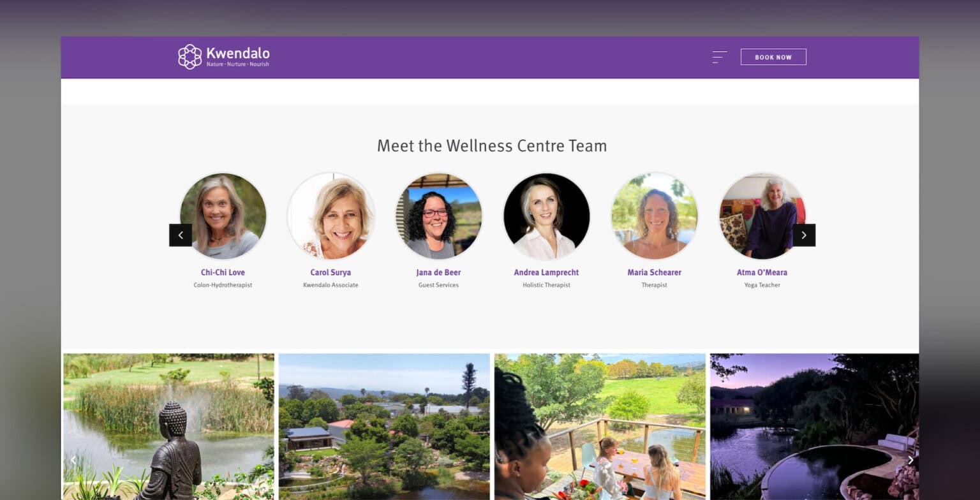Image resolution: width=980 pixels, height=500 pixels.
Task: Go to previous gallery photo arrow
Action: [73, 459]
